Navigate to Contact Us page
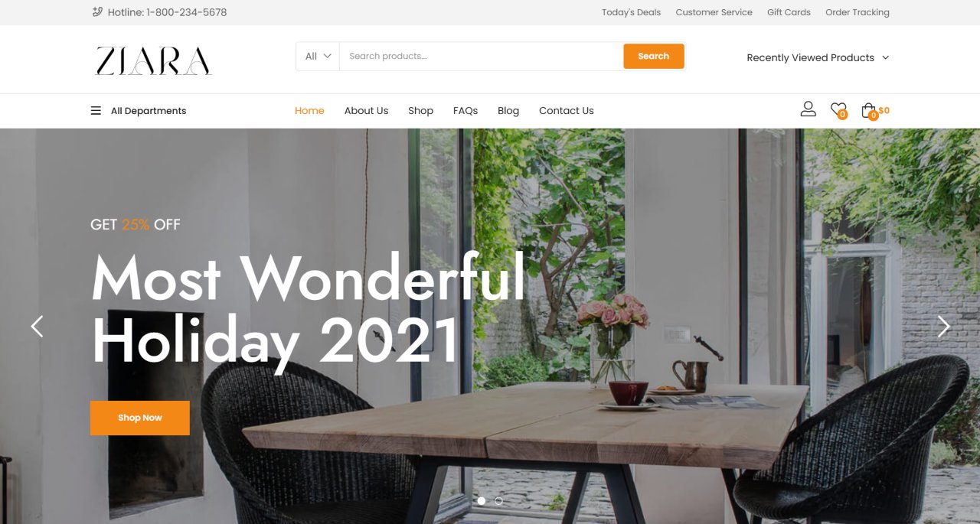This screenshot has width=980, height=524. pos(566,111)
